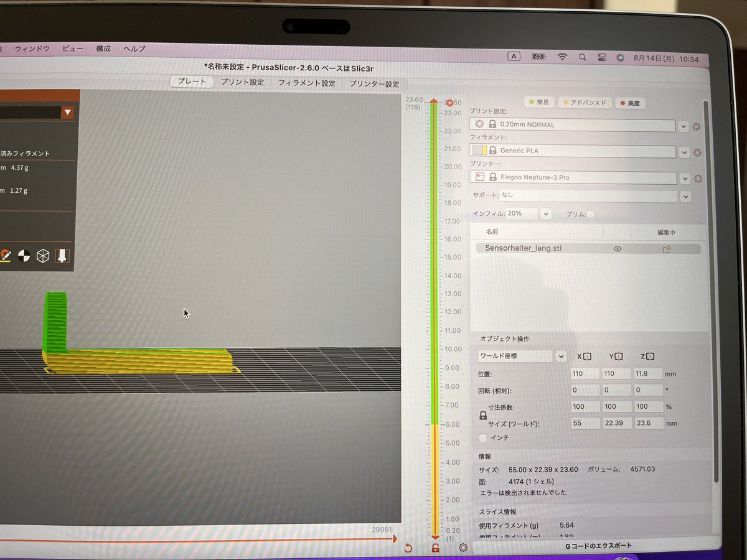Screen dimensions: 747x560
Task: Click the position Z field showing 11.8
Action: [648, 374]
